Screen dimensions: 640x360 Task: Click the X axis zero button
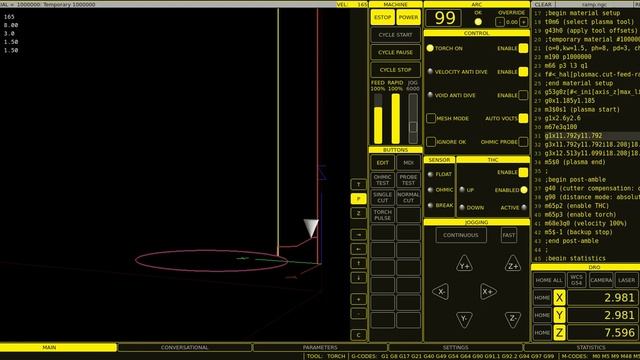(x=559, y=298)
